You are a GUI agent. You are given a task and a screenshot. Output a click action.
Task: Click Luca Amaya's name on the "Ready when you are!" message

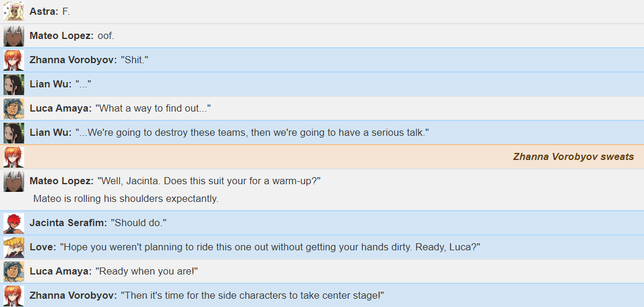click(61, 272)
